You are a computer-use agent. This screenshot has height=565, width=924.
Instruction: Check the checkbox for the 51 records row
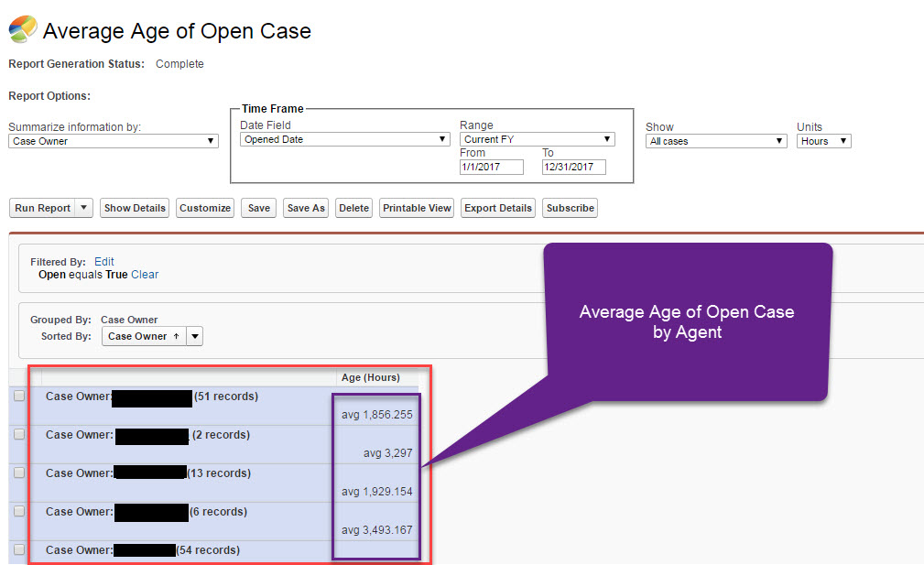click(x=20, y=396)
